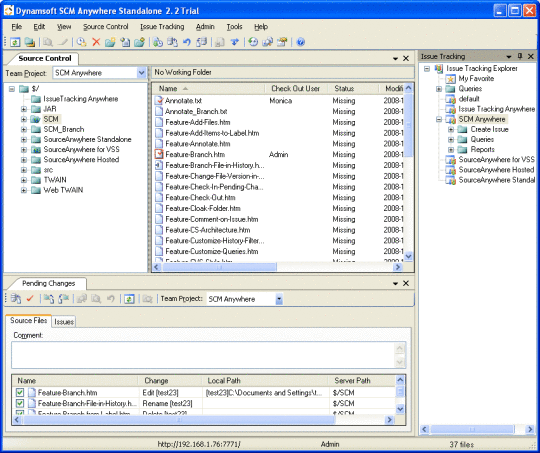Click the globe refresh toolbar icon
540x453 pixels.
(253, 42)
